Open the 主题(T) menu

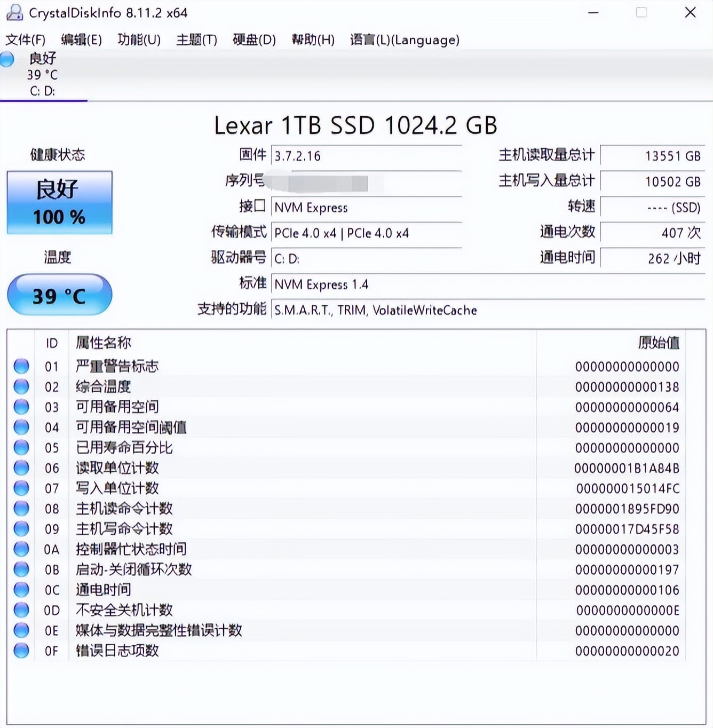point(195,40)
